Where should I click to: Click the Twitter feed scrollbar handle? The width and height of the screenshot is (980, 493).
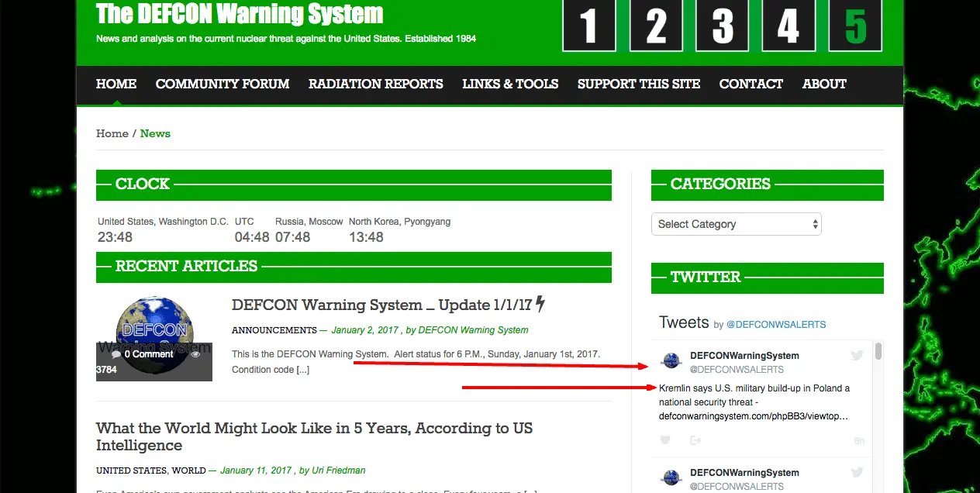(878, 352)
